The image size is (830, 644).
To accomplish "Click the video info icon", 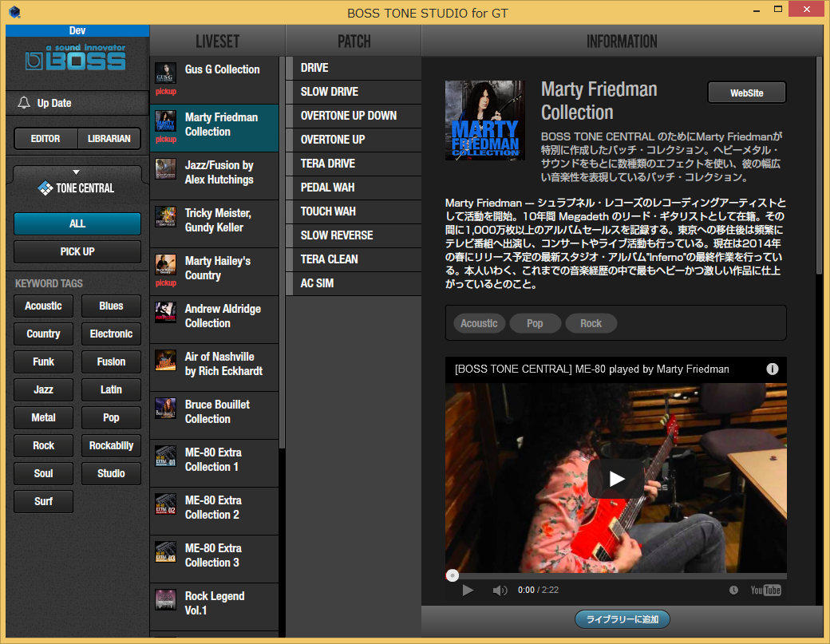I will pos(773,369).
